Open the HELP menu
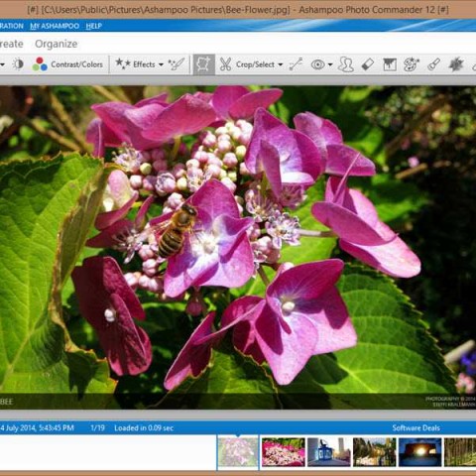 pyautogui.click(x=93, y=26)
